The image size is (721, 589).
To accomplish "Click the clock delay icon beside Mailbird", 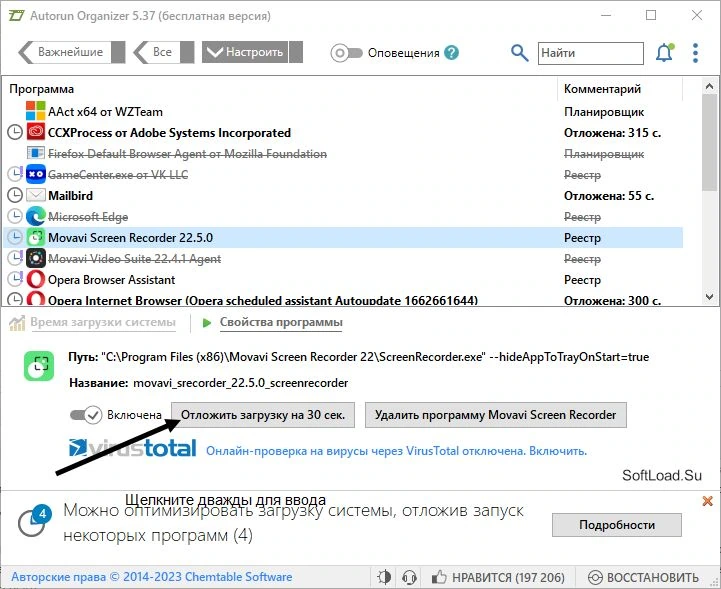I will point(15,195).
